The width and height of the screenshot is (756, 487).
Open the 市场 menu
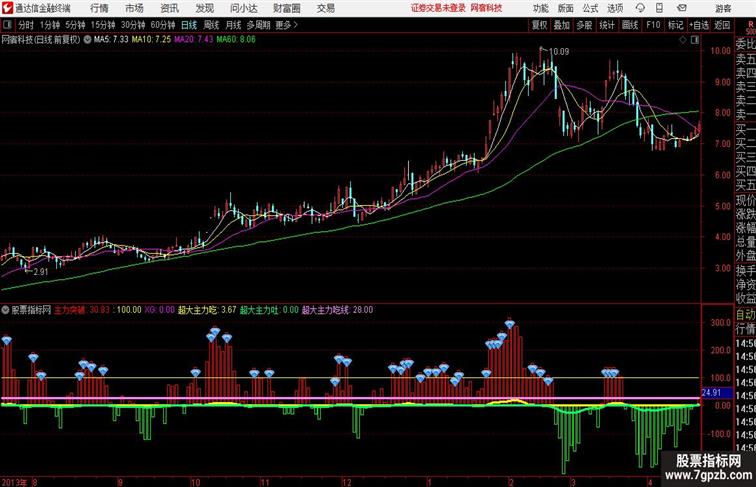click(x=134, y=8)
